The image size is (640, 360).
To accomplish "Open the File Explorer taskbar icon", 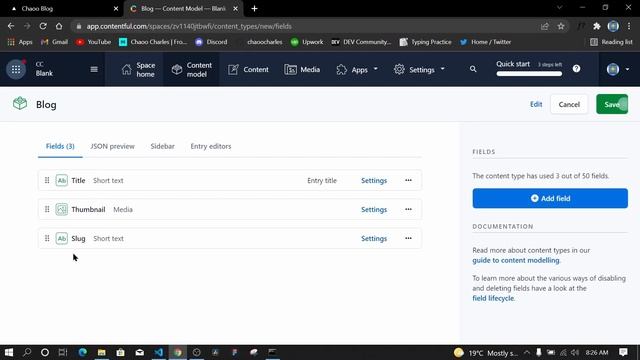I will [x=102, y=352].
